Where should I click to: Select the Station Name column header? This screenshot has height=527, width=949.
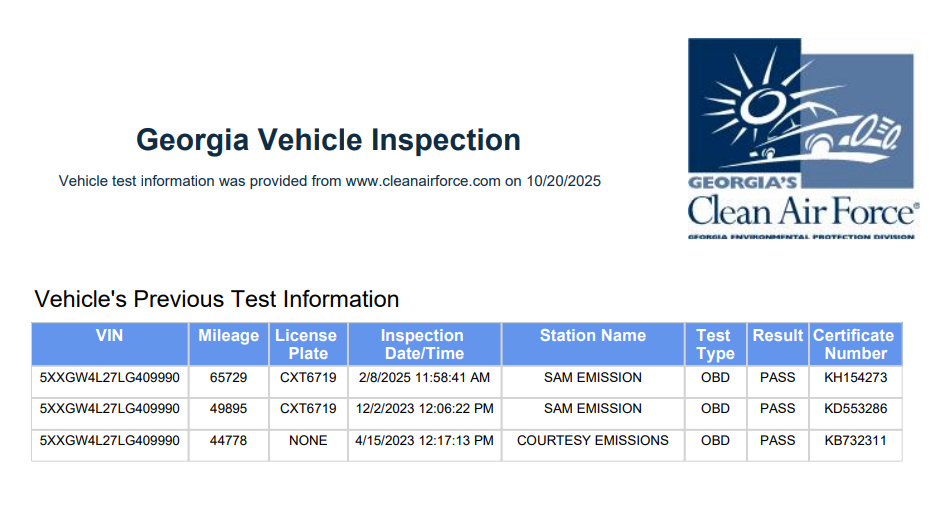click(x=593, y=336)
